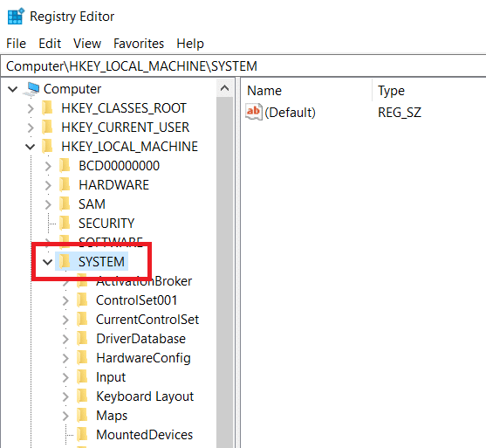The image size is (486, 448).
Task: Click the HKEY_CURRENT_USER folder icon
Action: [x=47, y=128]
